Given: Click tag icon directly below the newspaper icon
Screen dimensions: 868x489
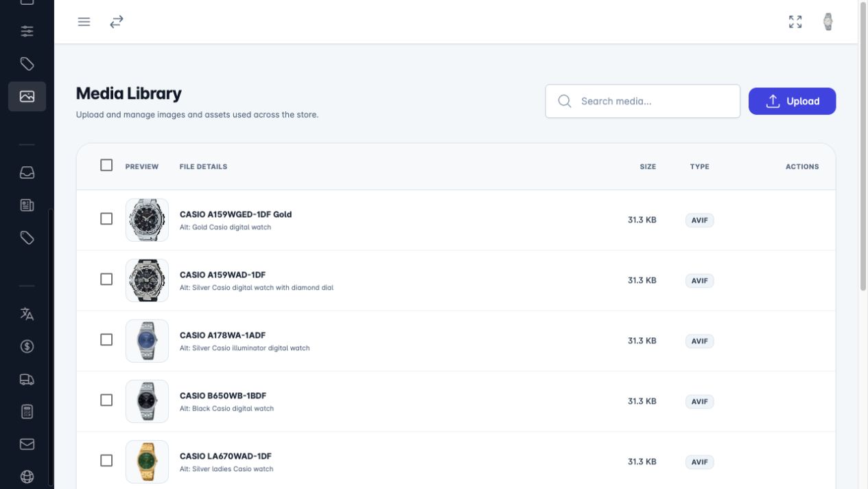Looking at the screenshot, I should pyautogui.click(x=27, y=238).
